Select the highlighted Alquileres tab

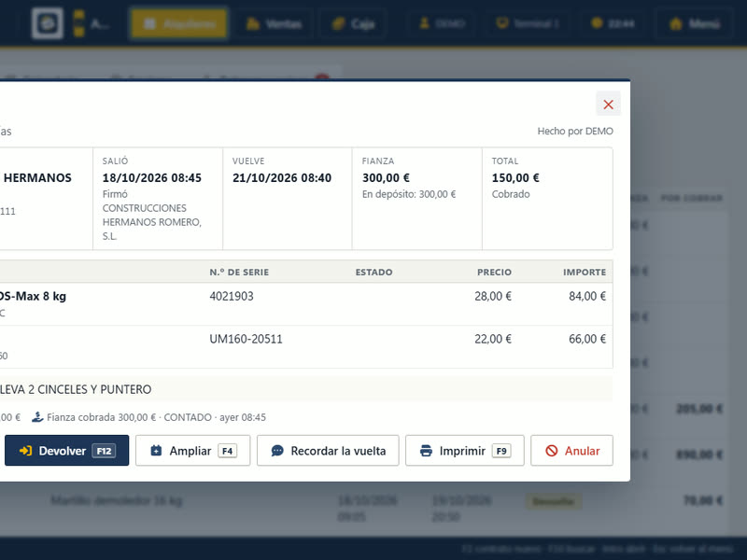(178, 23)
